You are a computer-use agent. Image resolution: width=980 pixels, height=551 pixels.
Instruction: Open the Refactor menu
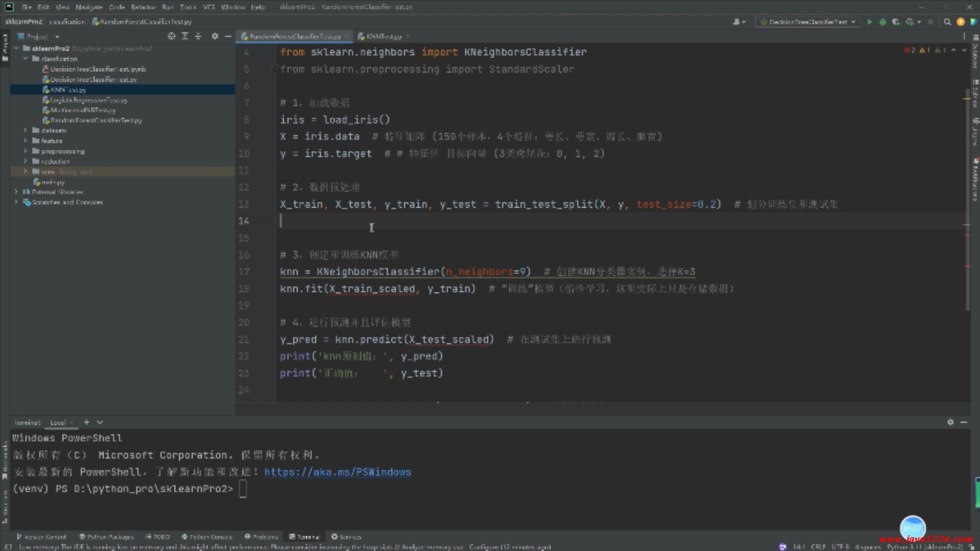coord(143,7)
